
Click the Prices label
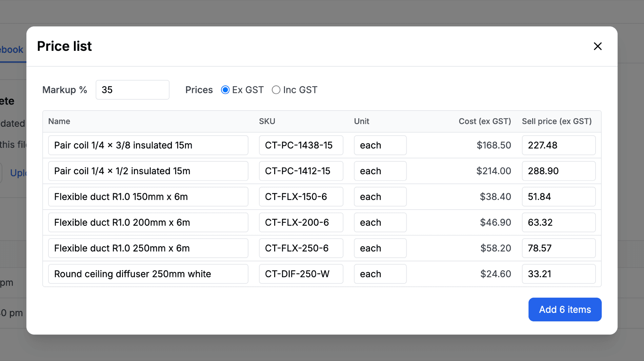199,90
